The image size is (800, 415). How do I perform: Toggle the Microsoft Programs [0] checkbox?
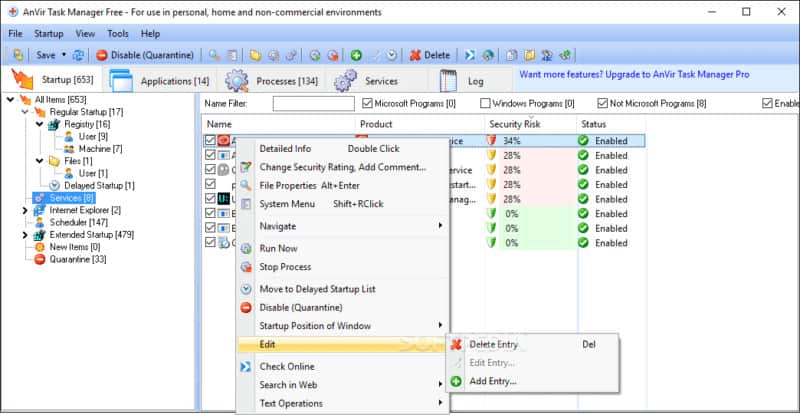click(367, 104)
